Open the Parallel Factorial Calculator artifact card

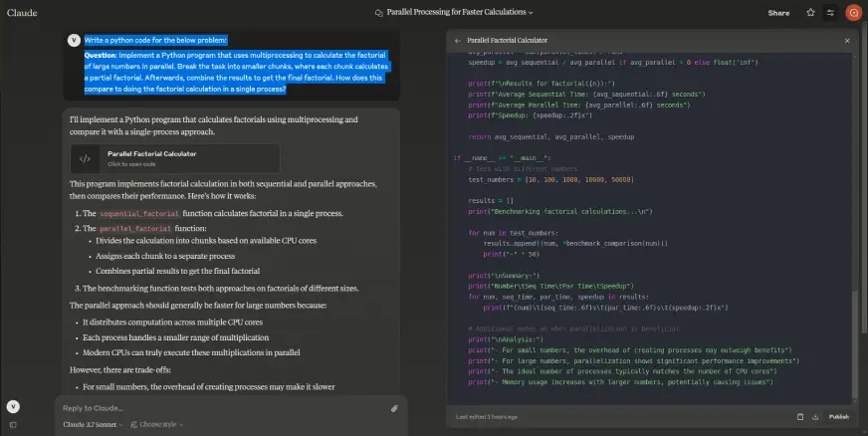[174, 158]
